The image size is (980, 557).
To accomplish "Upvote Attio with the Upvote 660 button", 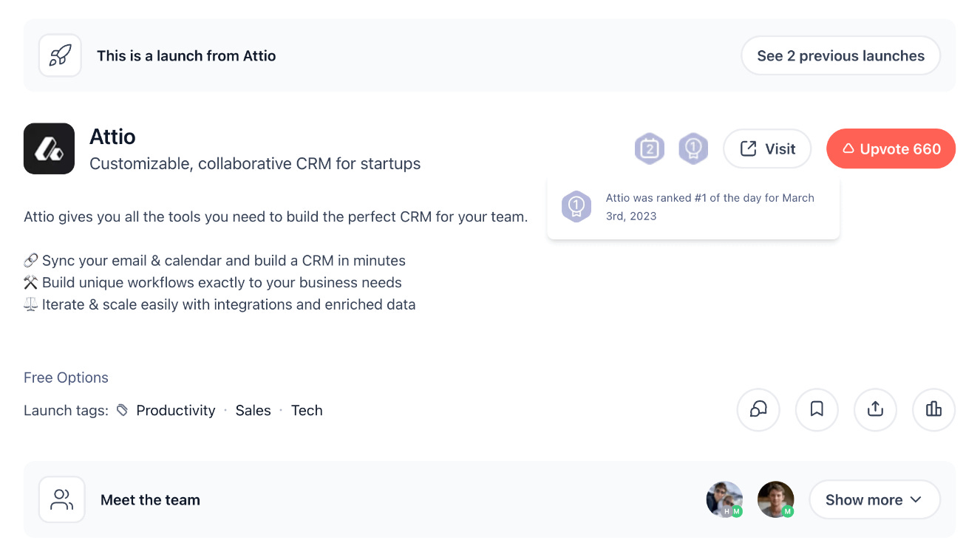I will coord(891,148).
